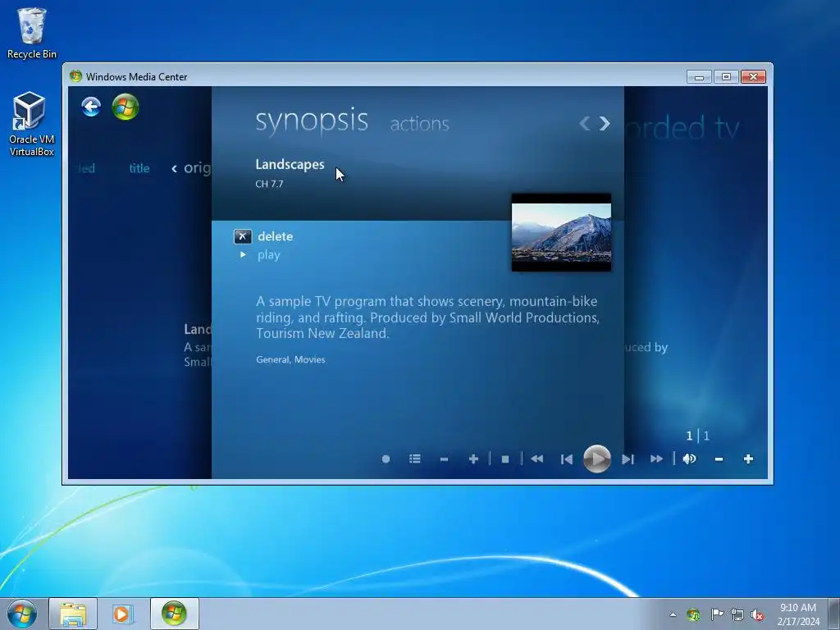Open Action Center flag tray icon
The image size is (840, 630).
click(717, 614)
